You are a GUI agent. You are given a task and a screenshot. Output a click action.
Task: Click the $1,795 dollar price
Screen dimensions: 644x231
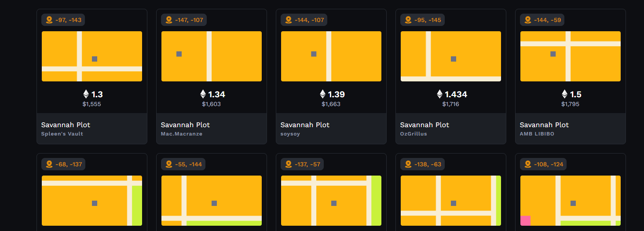click(x=571, y=104)
